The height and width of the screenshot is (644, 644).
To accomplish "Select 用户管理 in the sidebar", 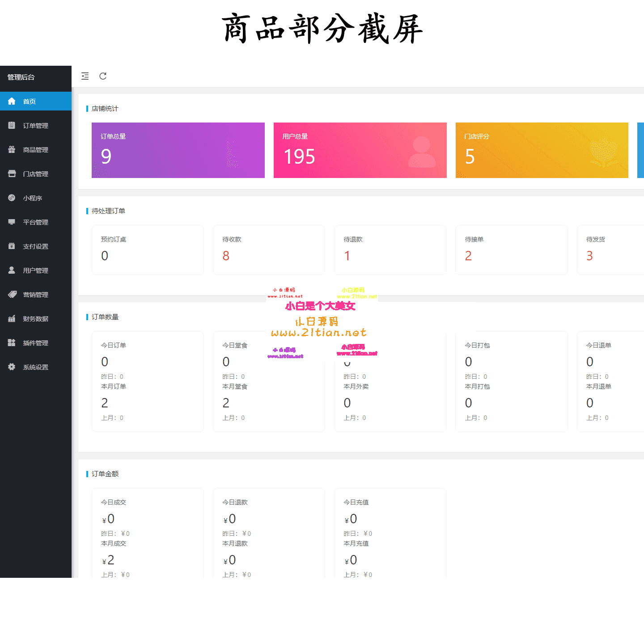I will [35, 271].
